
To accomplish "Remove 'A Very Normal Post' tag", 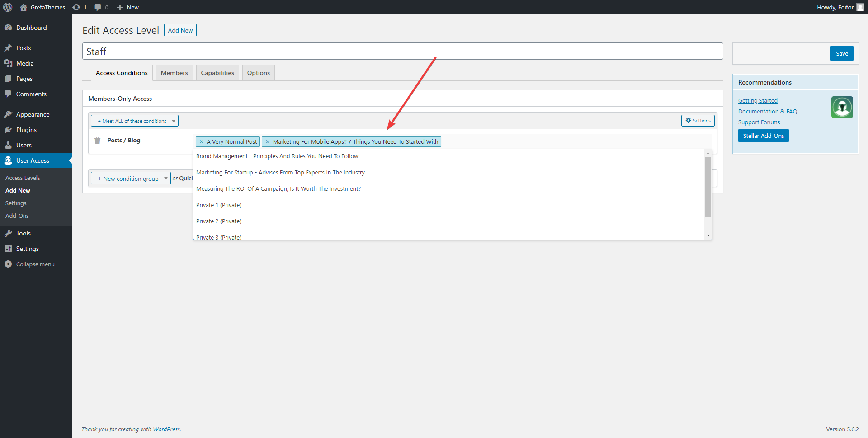I will [x=202, y=141].
